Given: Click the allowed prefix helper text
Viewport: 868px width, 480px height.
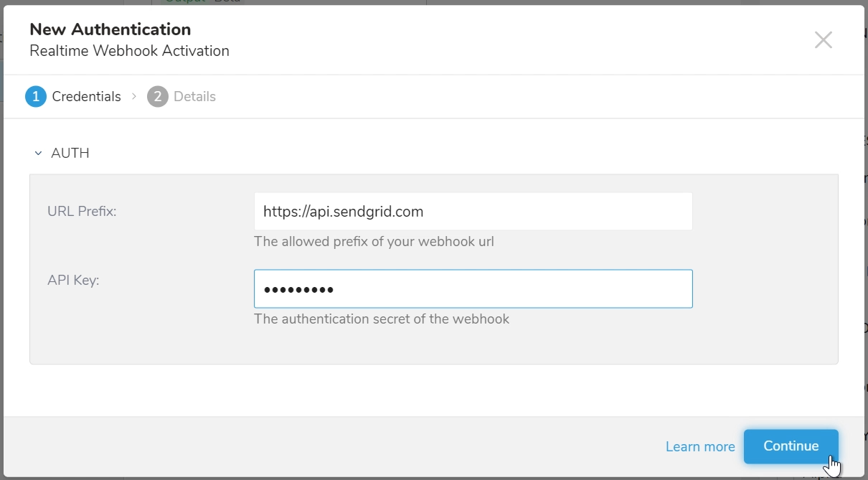Looking at the screenshot, I should [x=374, y=242].
